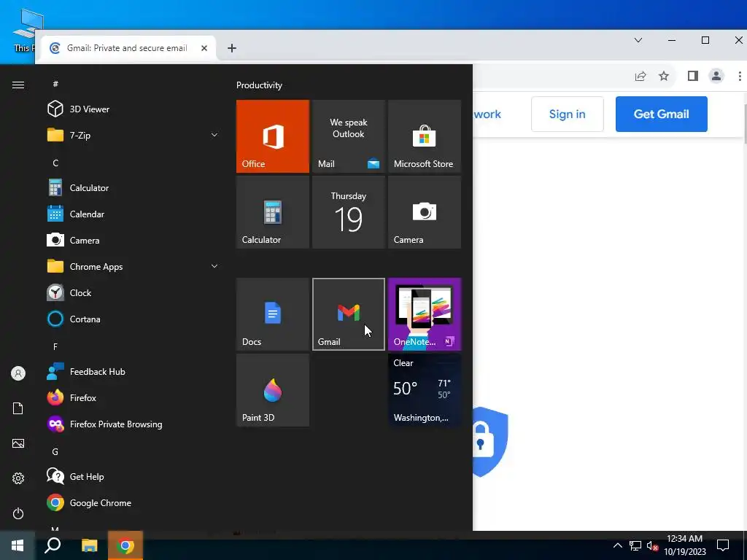Image resolution: width=747 pixels, height=560 pixels.
Task: Open the user account icon in Start
Action: (x=18, y=373)
